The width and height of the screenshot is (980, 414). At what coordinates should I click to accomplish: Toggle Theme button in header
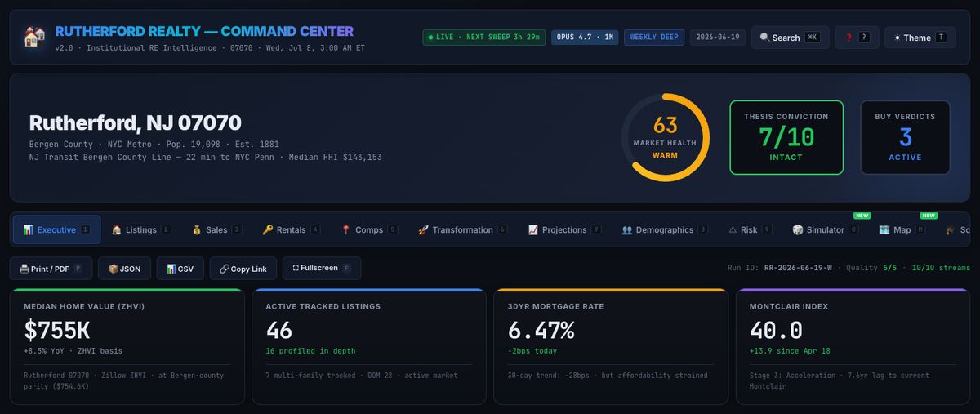(920, 38)
